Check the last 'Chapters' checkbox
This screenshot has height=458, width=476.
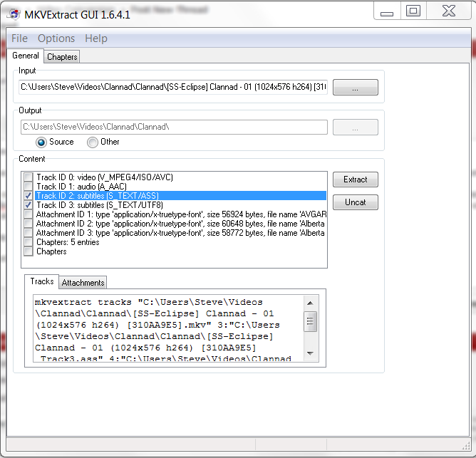(29, 251)
